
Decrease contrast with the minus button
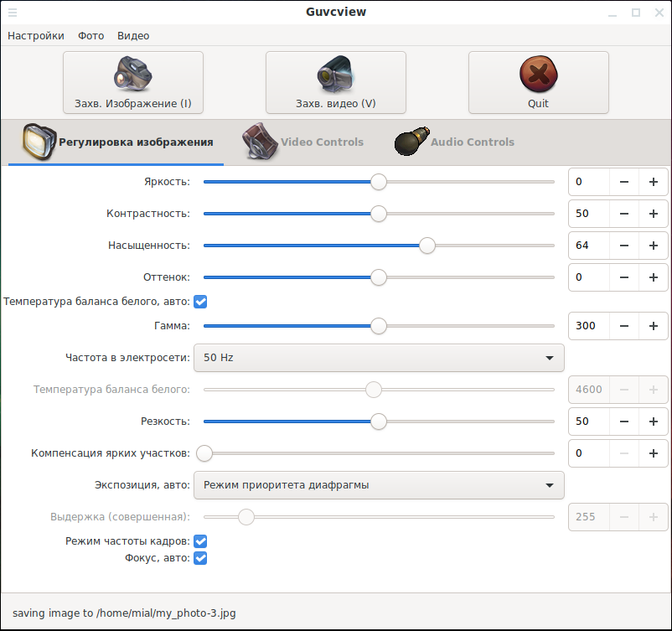623,214
